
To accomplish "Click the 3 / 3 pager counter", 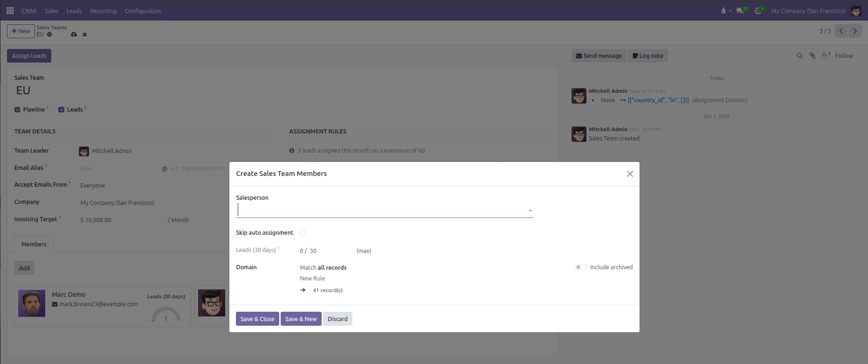I will point(825,31).
